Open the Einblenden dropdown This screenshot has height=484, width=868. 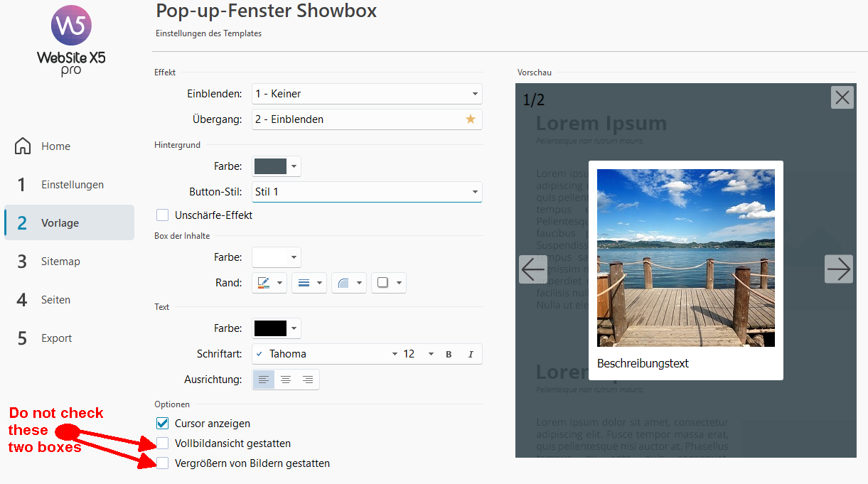click(x=367, y=94)
